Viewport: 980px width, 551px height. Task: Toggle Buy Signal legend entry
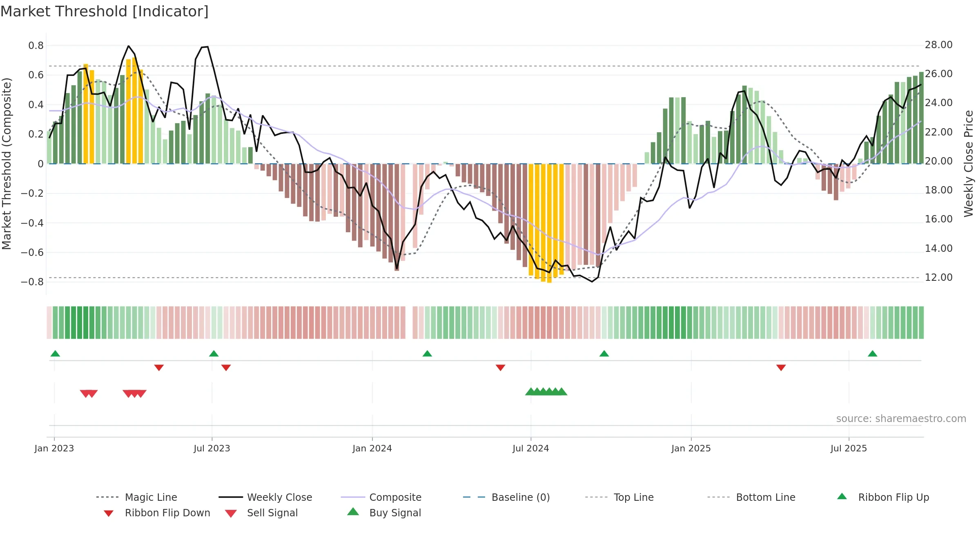point(384,513)
